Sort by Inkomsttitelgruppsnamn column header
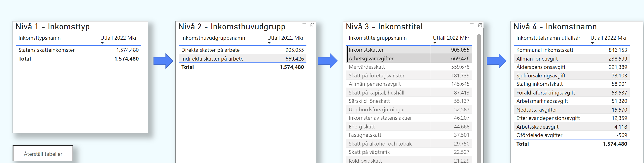 click(377, 38)
